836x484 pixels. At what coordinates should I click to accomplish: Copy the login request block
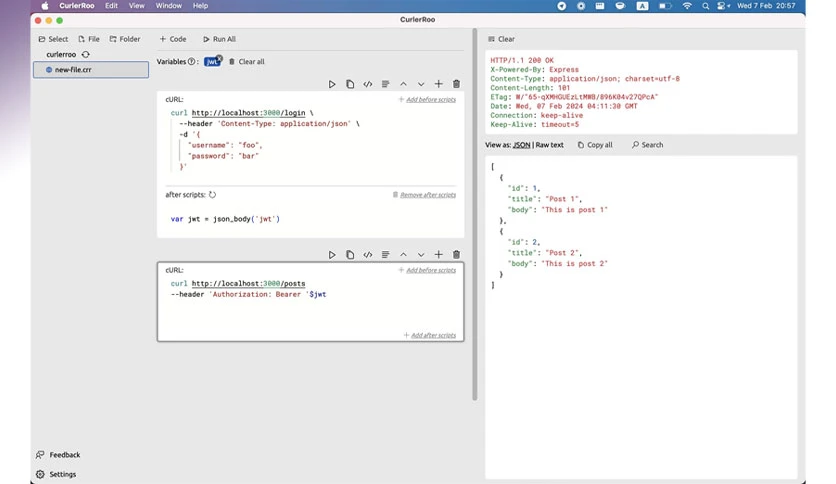(350, 84)
